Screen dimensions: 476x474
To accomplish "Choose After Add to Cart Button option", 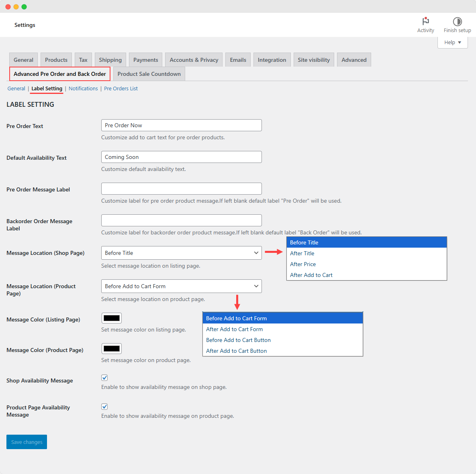I will [x=236, y=351].
